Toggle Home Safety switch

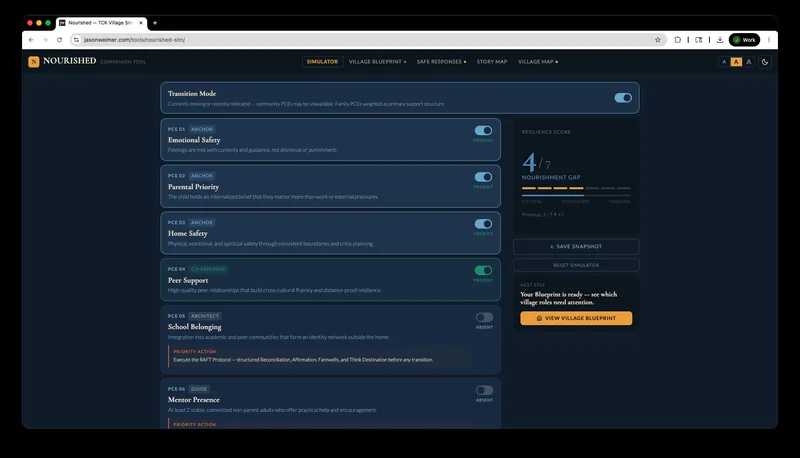pyautogui.click(x=483, y=224)
